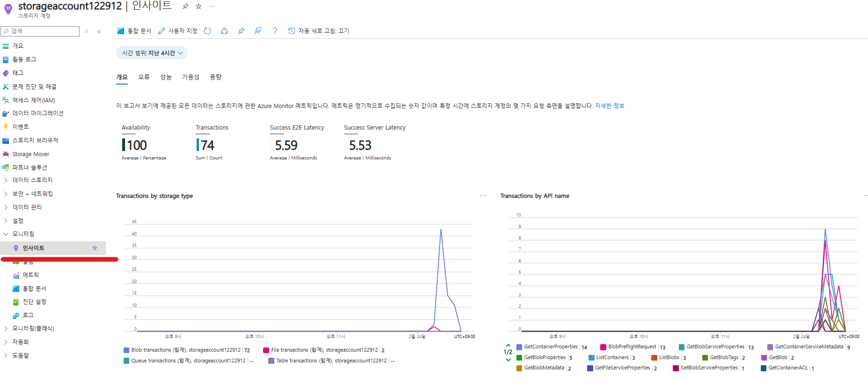Open the 시간 범위 time range dropdown

152,53
